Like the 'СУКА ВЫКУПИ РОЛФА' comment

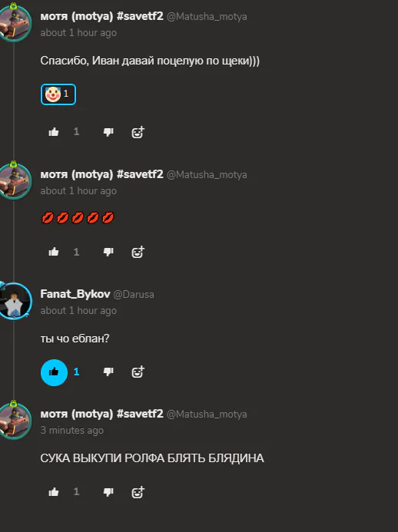tap(54, 492)
